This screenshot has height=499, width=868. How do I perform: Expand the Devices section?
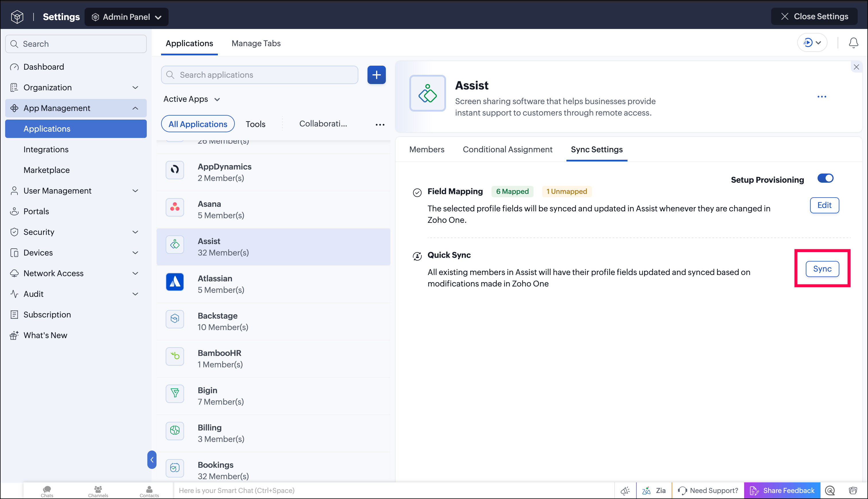pyautogui.click(x=76, y=253)
